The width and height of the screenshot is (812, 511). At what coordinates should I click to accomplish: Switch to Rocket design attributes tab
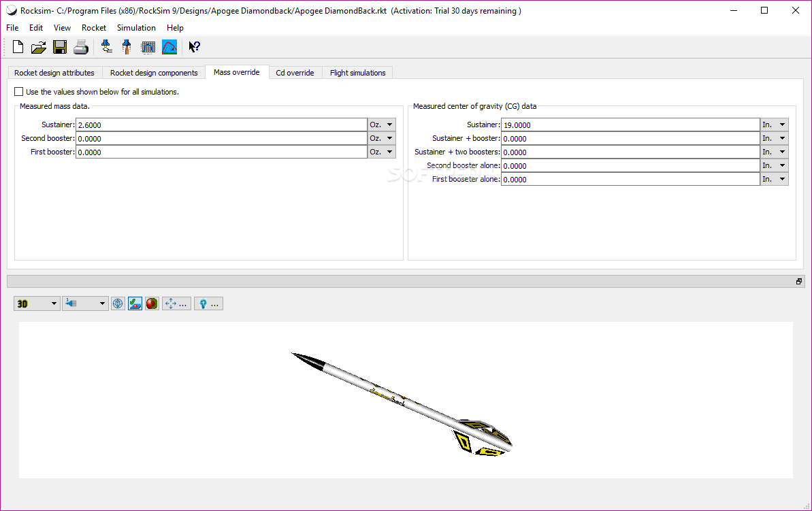point(54,73)
